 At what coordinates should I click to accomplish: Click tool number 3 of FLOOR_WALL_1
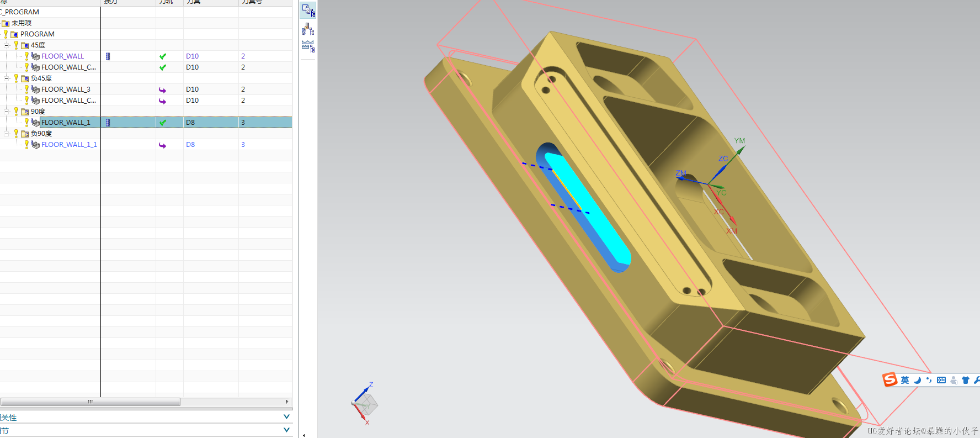point(243,123)
